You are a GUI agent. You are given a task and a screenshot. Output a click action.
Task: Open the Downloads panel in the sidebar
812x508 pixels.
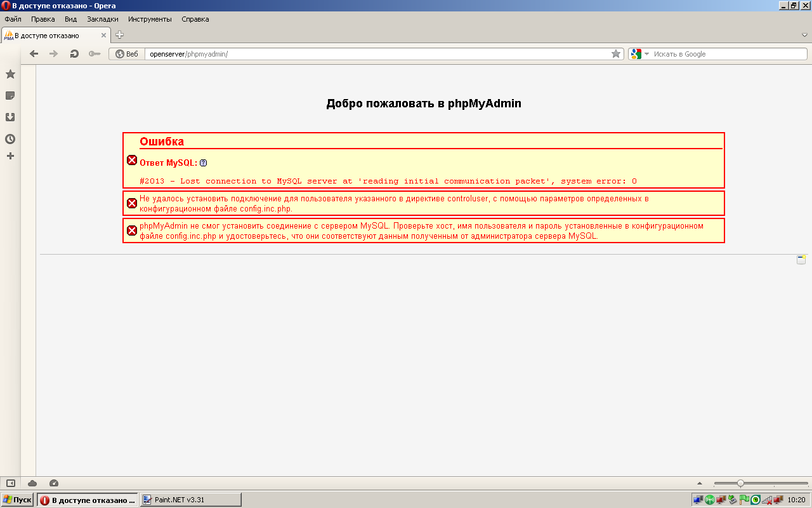click(10, 117)
